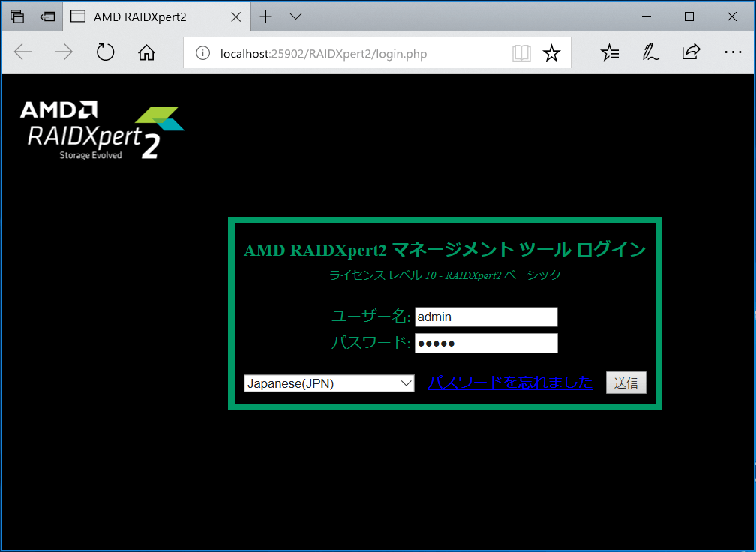
Task: Click the forgot password link
Action: point(511,382)
